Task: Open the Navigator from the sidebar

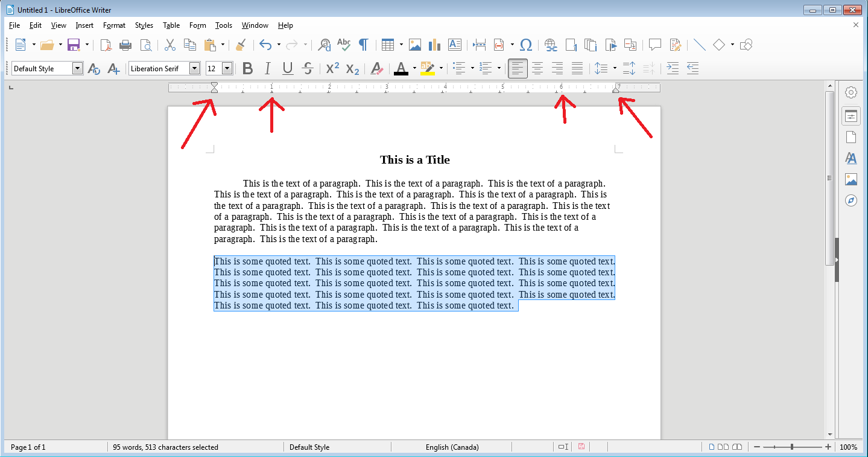Action: coord(851,200)
